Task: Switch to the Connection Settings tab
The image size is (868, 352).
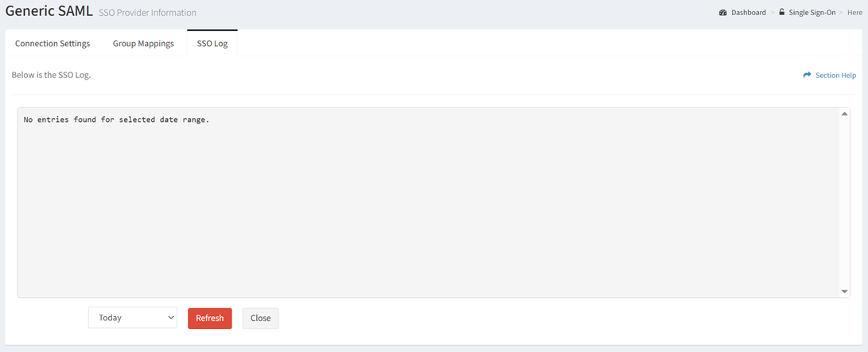Action: click(x=53, y=44)
